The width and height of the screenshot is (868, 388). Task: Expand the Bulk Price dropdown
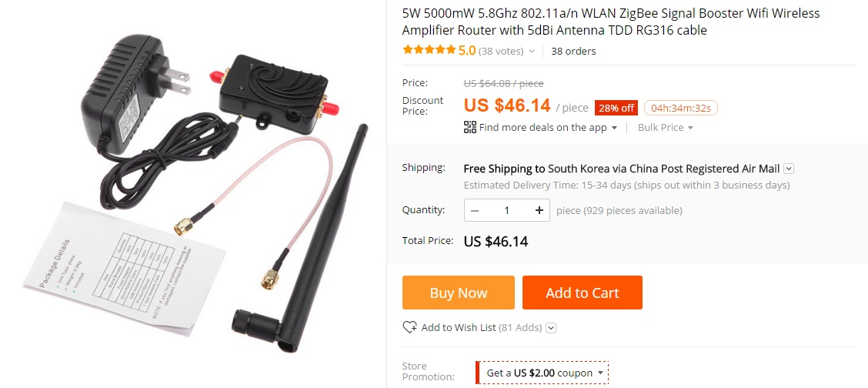[x=666, y=127]
